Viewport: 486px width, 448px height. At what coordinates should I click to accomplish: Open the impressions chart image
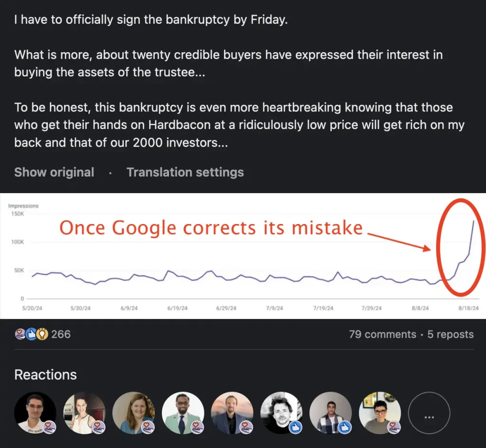pos(243,255)
